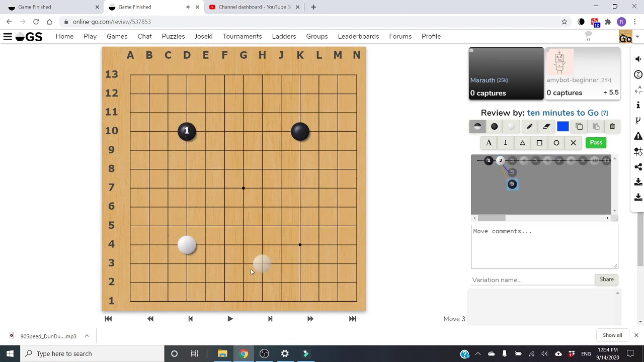Jump to last move
The image size is (644, 362).
click(352, 319)
